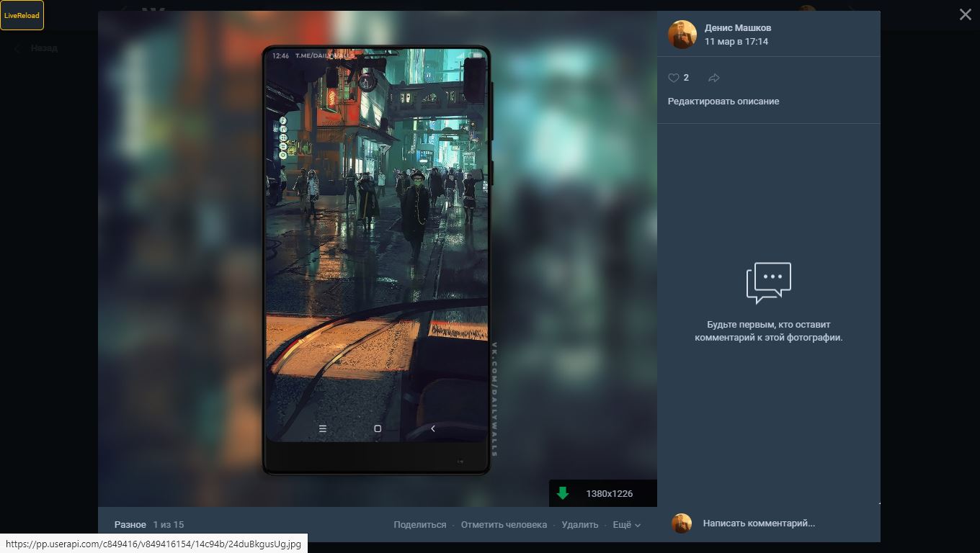
Task: Open the comment bubble icon
Action: point(769,283)
